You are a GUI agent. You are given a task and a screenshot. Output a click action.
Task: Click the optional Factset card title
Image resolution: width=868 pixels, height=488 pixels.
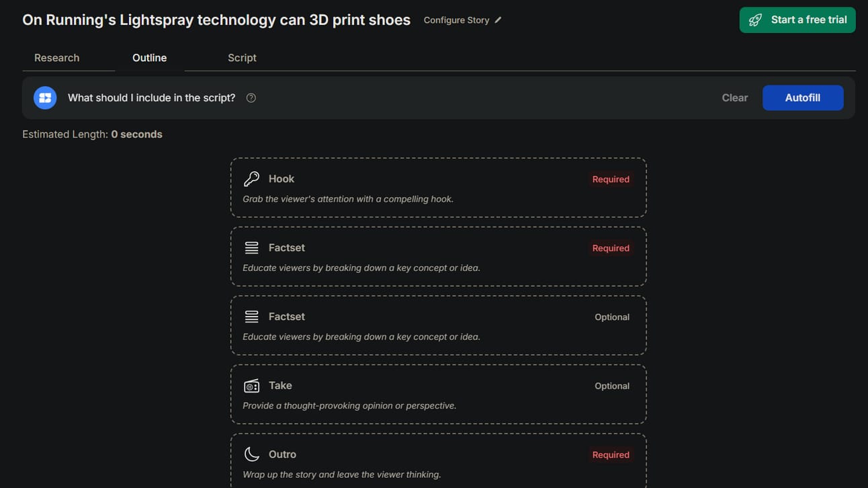287,317
